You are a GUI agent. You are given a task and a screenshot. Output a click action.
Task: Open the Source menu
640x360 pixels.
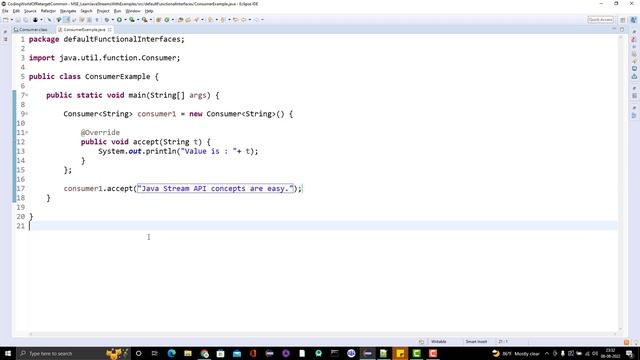tap(30, 11)
